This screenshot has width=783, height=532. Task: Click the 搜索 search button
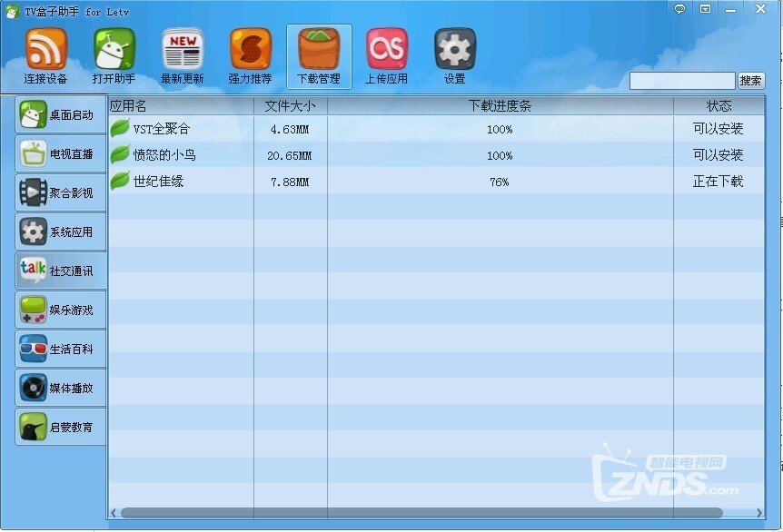point(751,81)
